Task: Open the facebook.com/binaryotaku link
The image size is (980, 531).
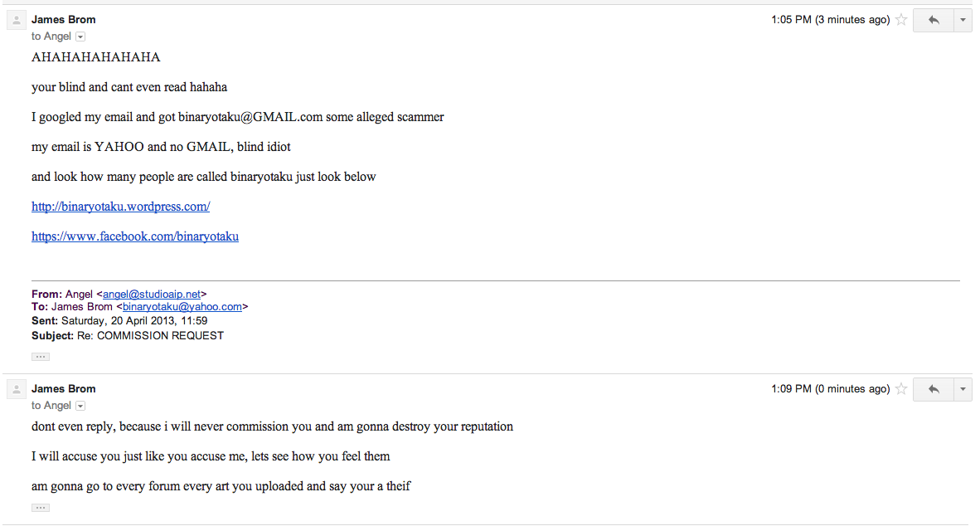Action: coord(135,236)
